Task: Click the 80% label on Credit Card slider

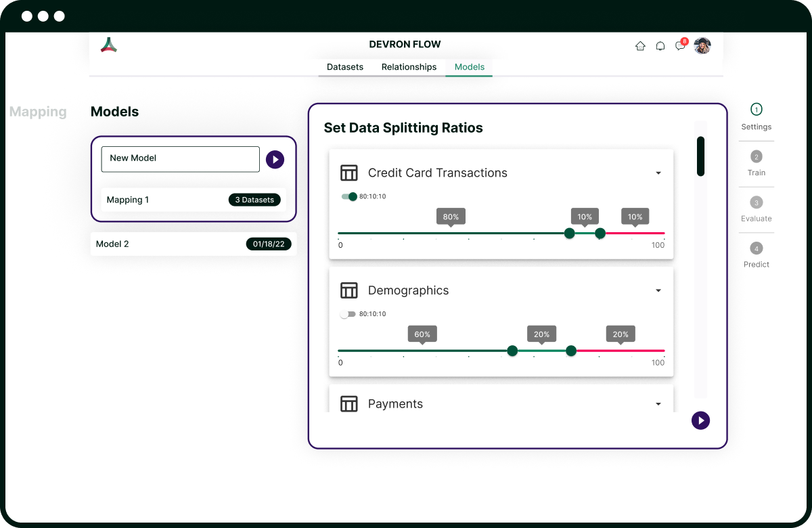Action: (451, 217)
